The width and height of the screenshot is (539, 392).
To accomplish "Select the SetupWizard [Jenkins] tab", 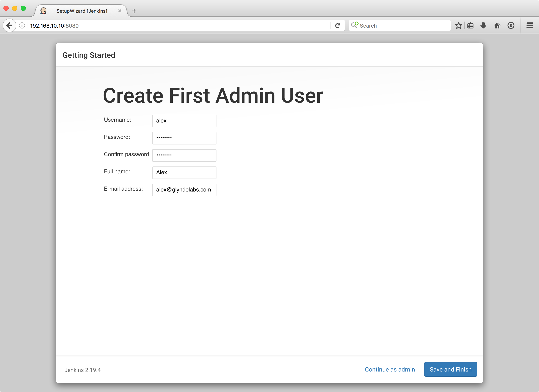I will [81, 11].
